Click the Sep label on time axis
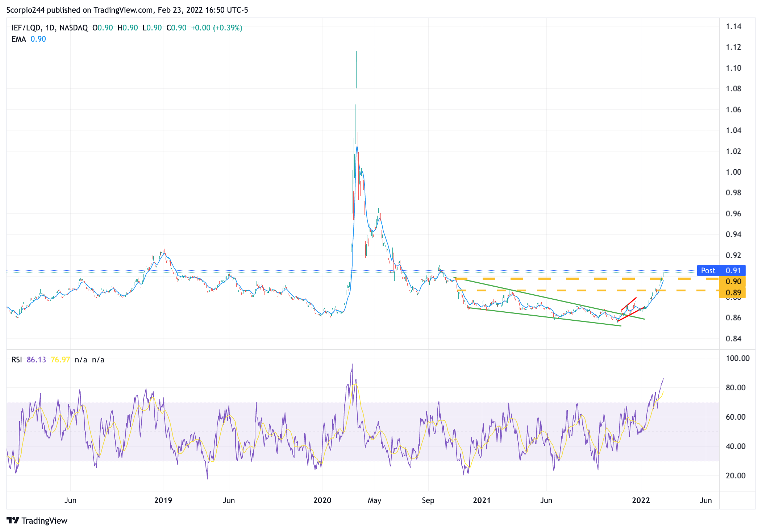 (x=428, y=500)
